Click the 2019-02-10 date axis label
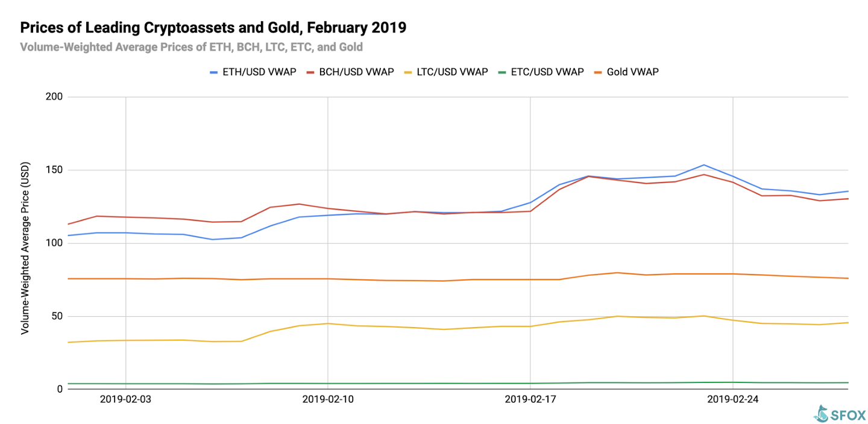This screenshot has width=868, height=424. coord(327,399)
